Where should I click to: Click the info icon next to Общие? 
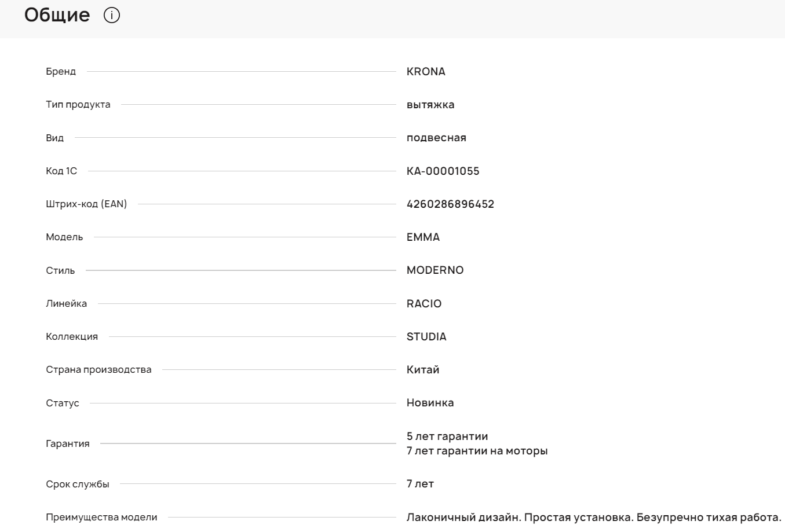click(112, 15)
